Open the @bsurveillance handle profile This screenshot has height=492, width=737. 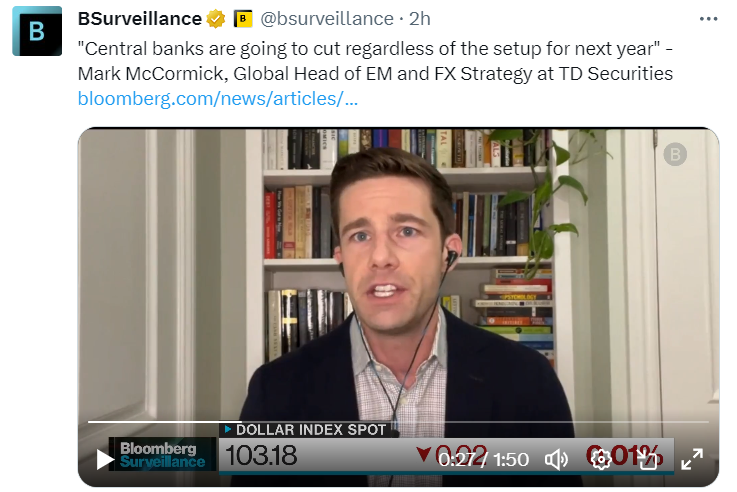point(327,19)
